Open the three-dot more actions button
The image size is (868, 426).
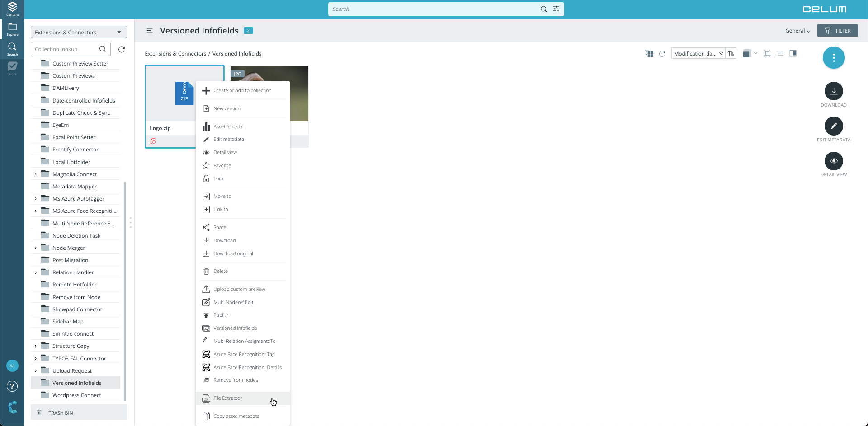(x=834, y=58)
